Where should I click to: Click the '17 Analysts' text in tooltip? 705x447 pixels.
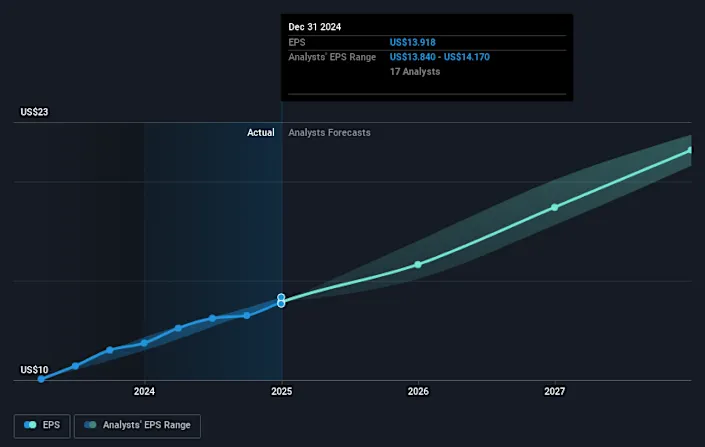point(415,72)
